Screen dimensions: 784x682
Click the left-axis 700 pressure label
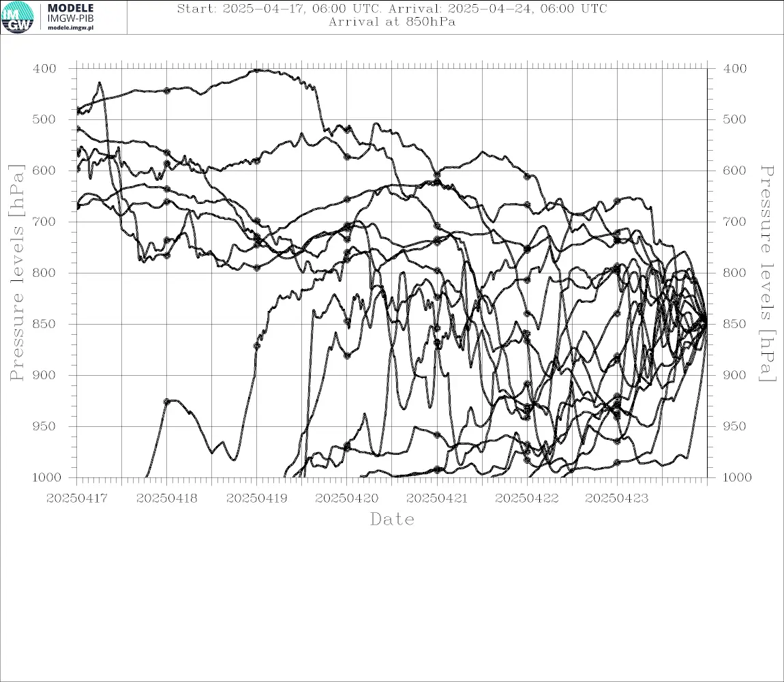44,222
